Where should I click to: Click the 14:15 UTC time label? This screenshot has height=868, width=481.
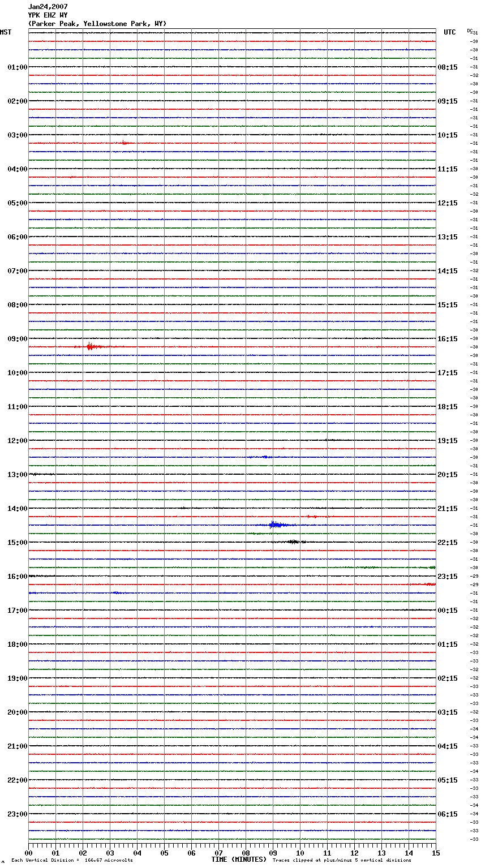click(x=448, y=271)
